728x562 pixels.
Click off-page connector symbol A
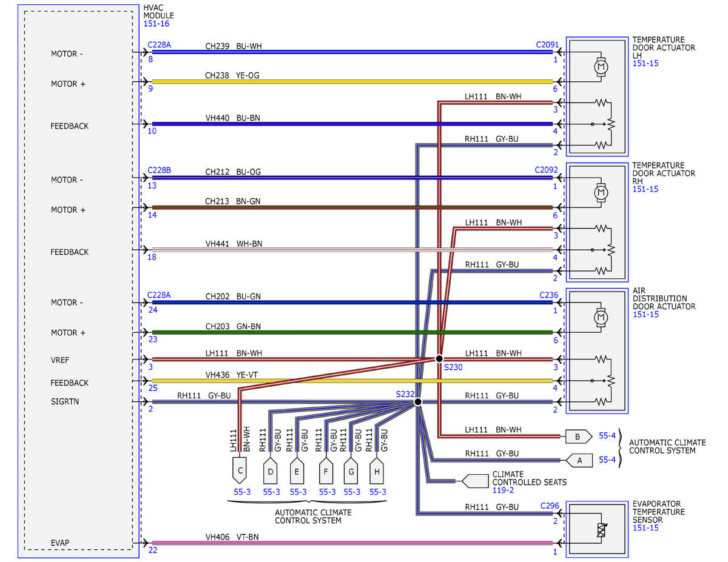click(x=579, y=460)
